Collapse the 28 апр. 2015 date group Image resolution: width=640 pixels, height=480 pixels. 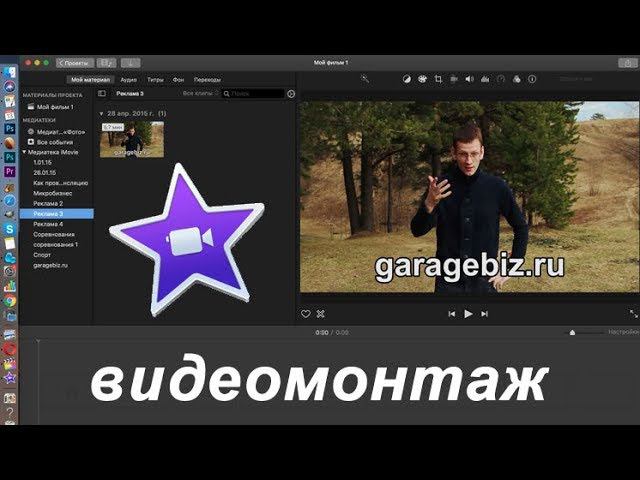[x=101, y=113]
